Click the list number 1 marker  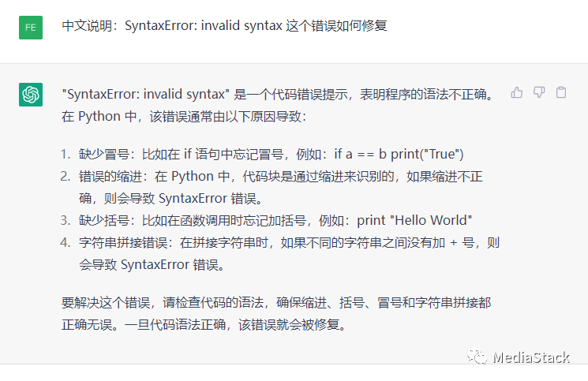(x=65, y=154)
